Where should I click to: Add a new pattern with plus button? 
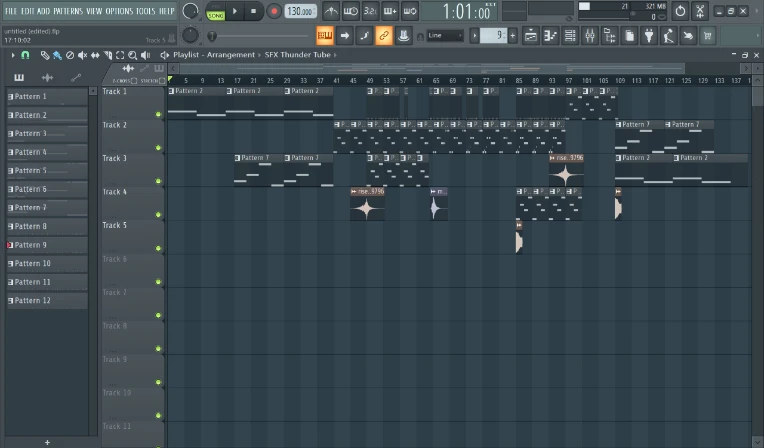513,36
